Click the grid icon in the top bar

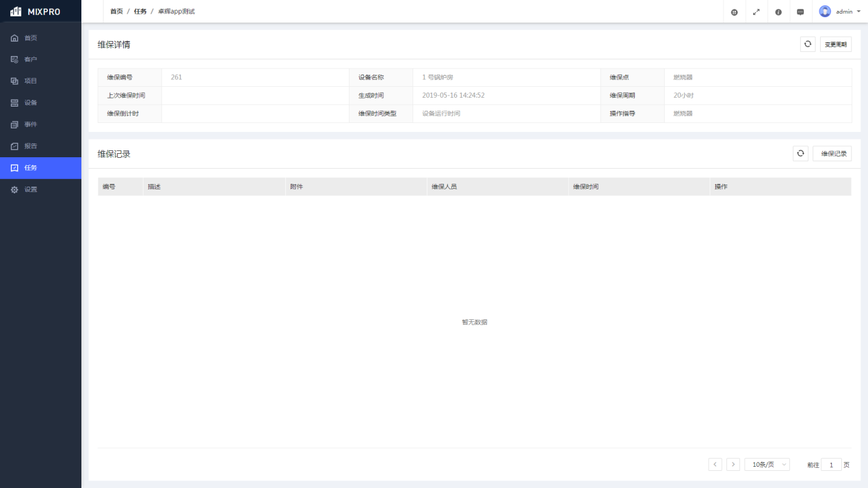tap(735, 12)
